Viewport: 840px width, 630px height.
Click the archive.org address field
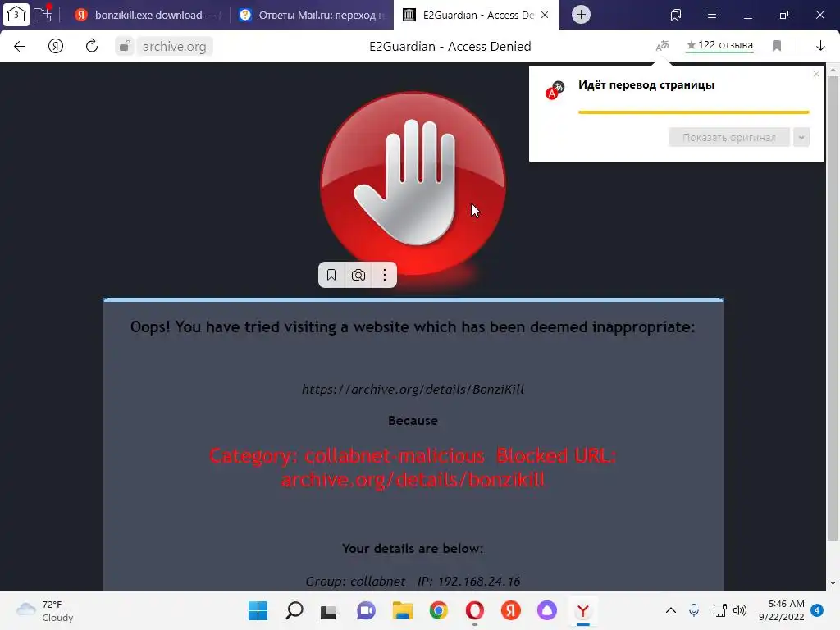tap(175, 47)
